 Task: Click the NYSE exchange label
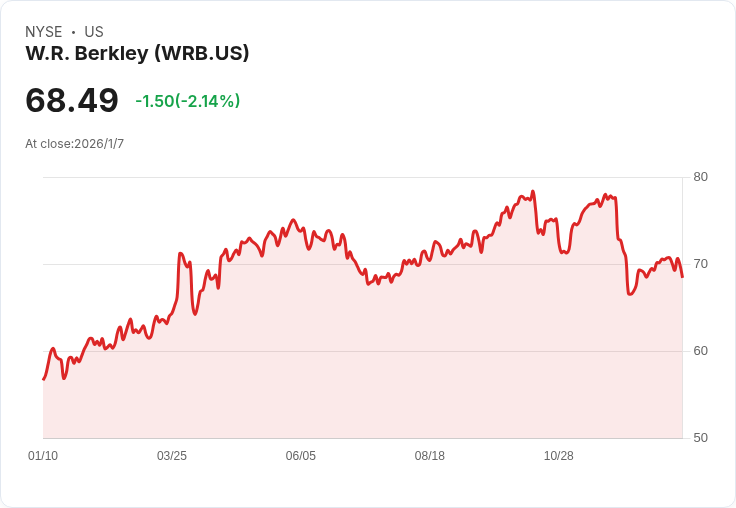coord(44,32)
